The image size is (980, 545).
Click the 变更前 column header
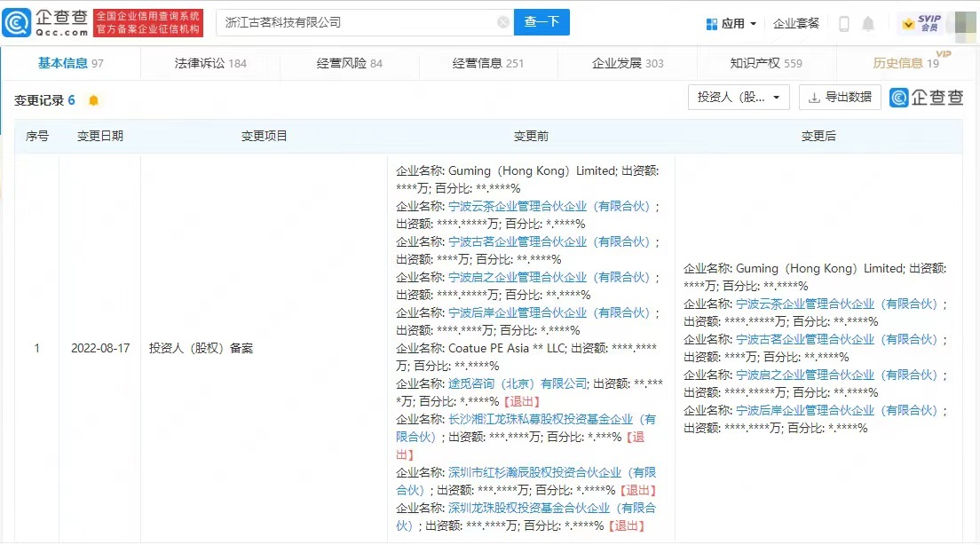pos(531,137)
